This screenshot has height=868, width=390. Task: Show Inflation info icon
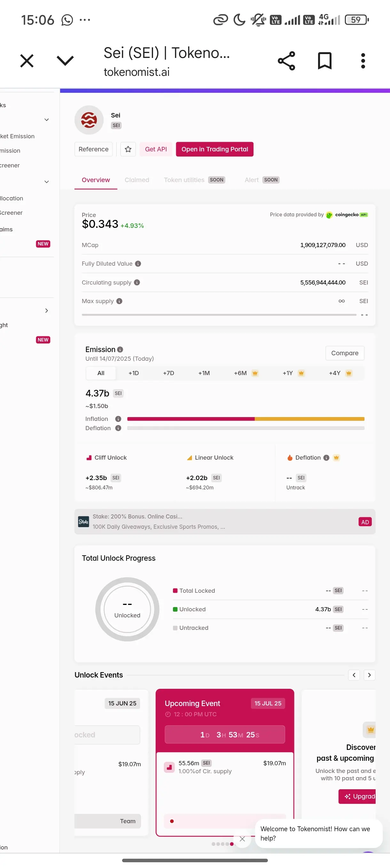tap(118, 419)
